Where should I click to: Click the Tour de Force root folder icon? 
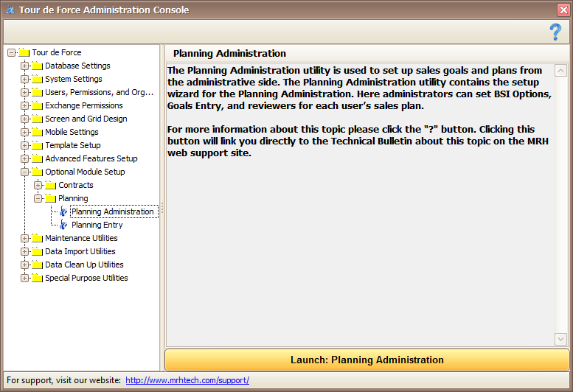[x=24, y=52]
